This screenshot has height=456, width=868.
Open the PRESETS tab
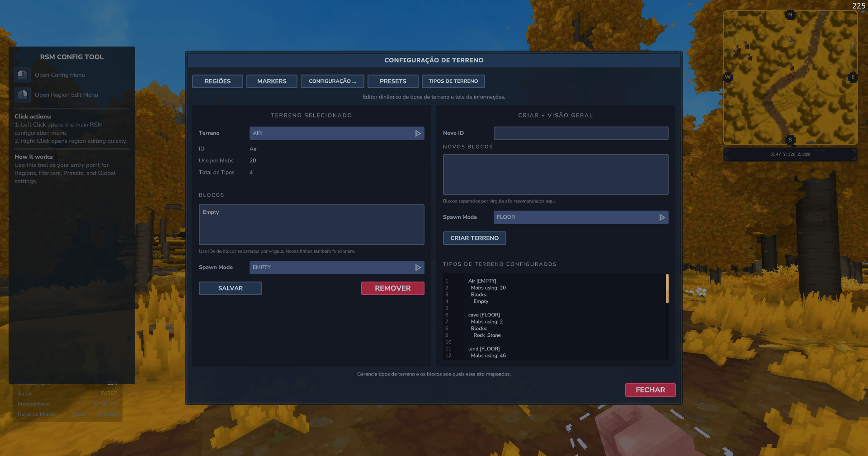point(393,81)
